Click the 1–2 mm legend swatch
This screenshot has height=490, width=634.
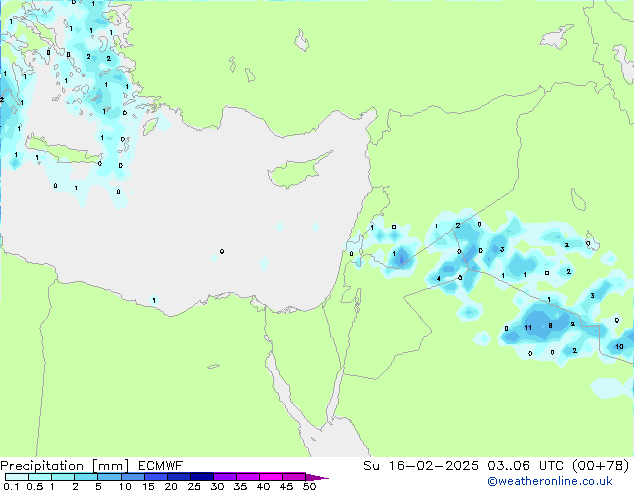pyautogui.click(x=63, y=477)
